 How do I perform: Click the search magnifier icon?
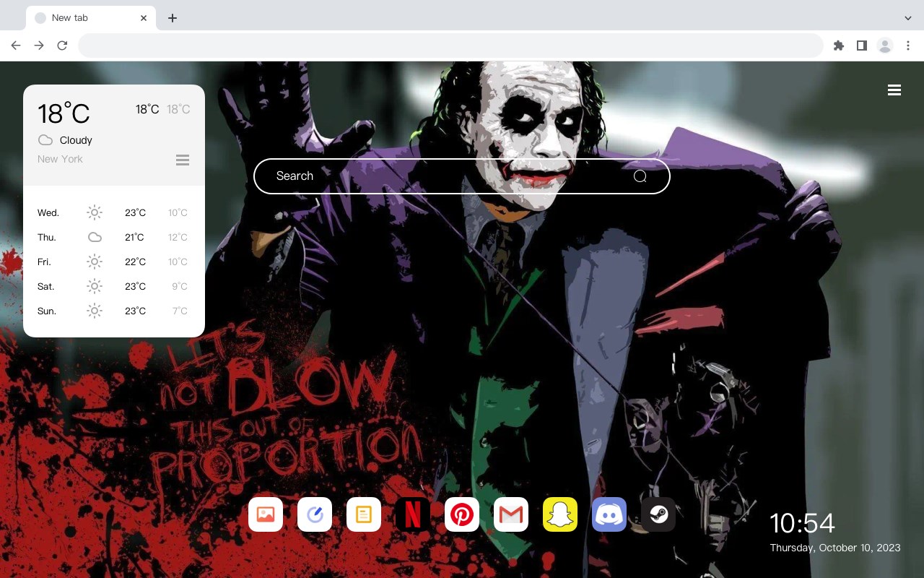point(640,176)
